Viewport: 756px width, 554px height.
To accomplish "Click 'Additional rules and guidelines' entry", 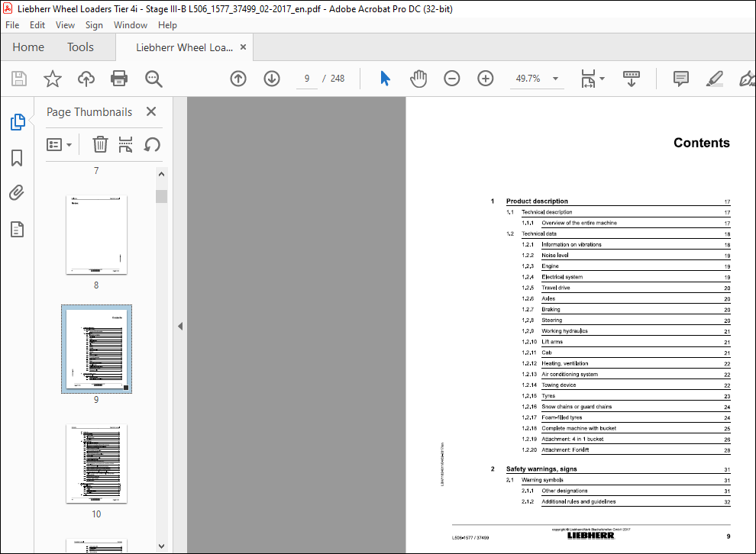I will pyautogui.click(x=579, y=501).
